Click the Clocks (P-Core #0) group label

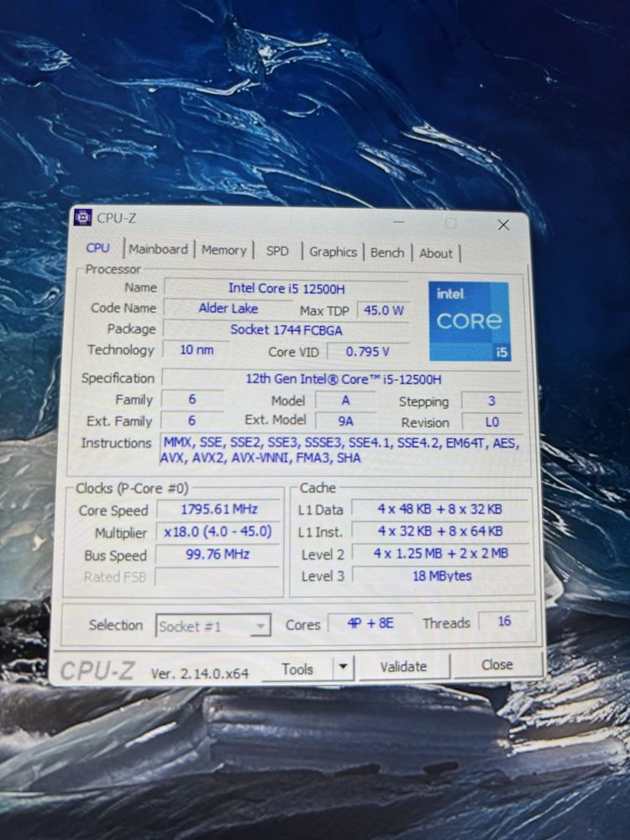point(133,488)
